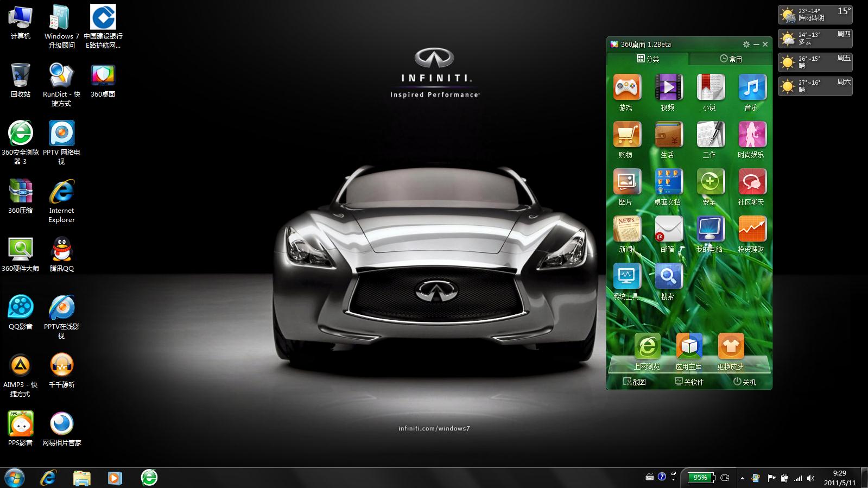Open the 周六 weather forecast tile
Screen dimensions: 868x488
coord(815,86)
